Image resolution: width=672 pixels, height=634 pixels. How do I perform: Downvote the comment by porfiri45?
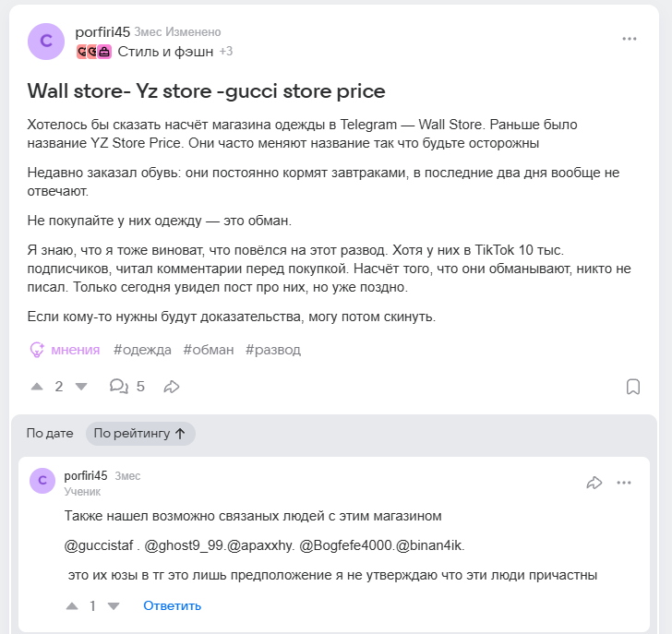(x=114, y=606)
